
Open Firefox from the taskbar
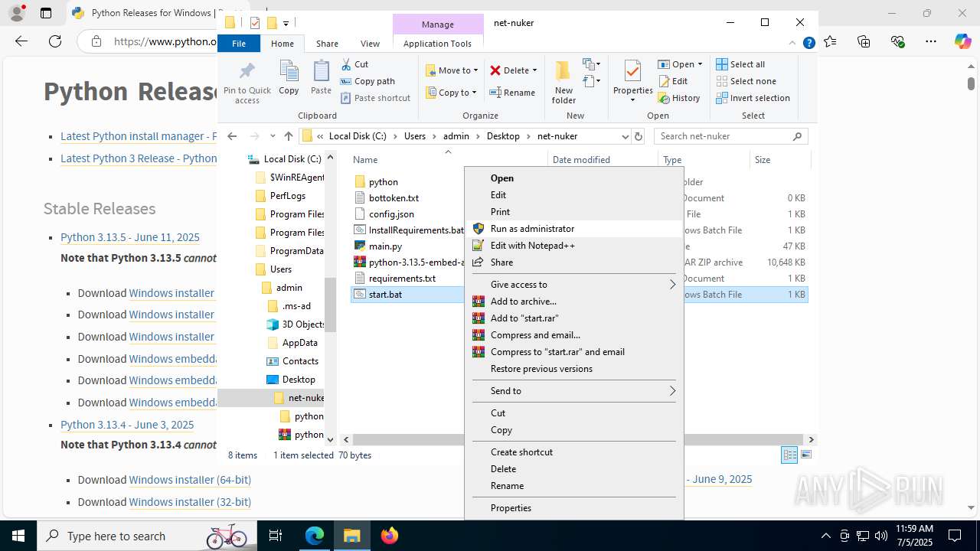click(x=390, y=536)
